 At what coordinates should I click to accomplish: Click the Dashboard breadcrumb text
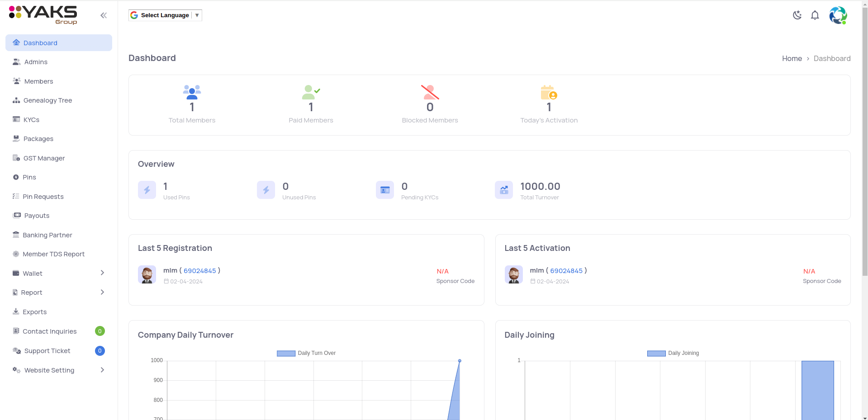pos(832,58)
